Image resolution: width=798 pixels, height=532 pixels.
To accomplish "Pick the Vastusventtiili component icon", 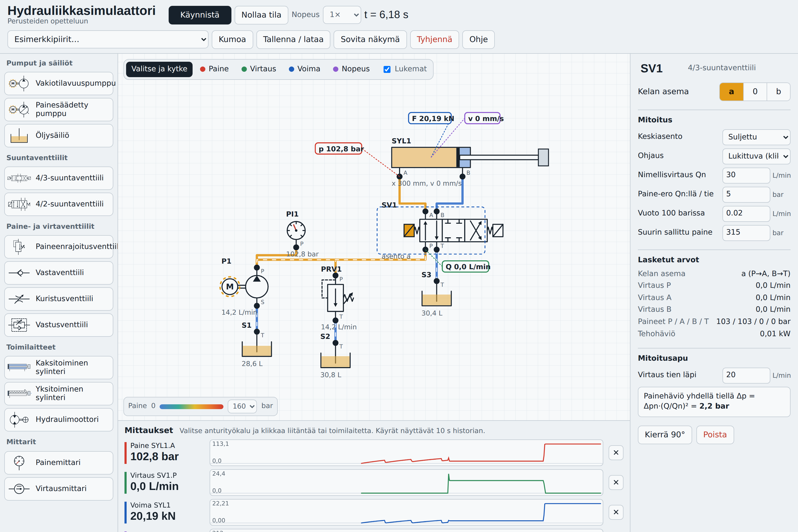I will click(x=19, y=325).
